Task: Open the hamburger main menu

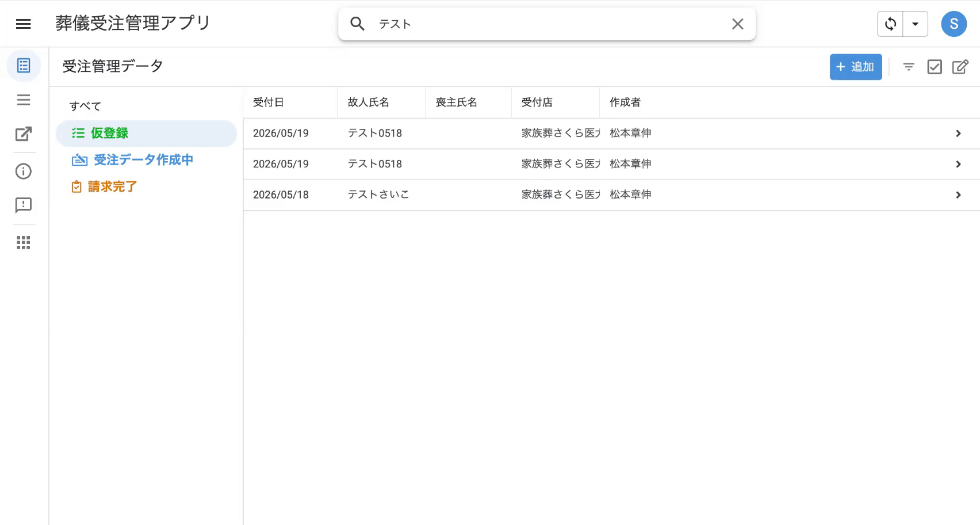Action: [23, 24]
